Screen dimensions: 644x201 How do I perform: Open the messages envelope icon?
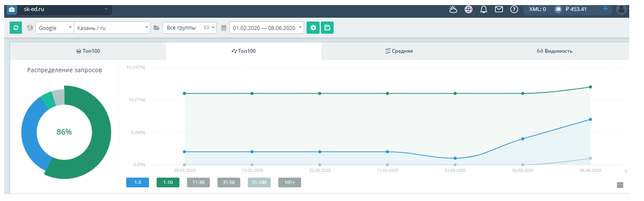[x=499, y=9]
